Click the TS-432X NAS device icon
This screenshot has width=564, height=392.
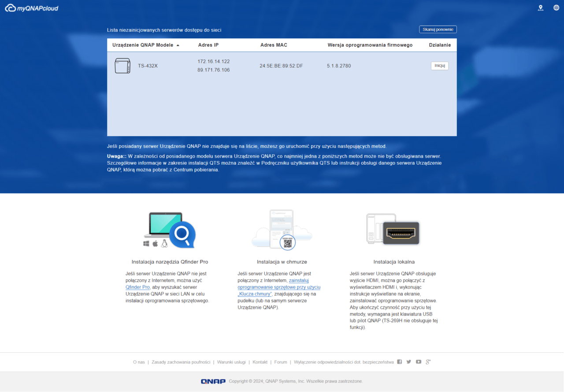click(122, 66)
